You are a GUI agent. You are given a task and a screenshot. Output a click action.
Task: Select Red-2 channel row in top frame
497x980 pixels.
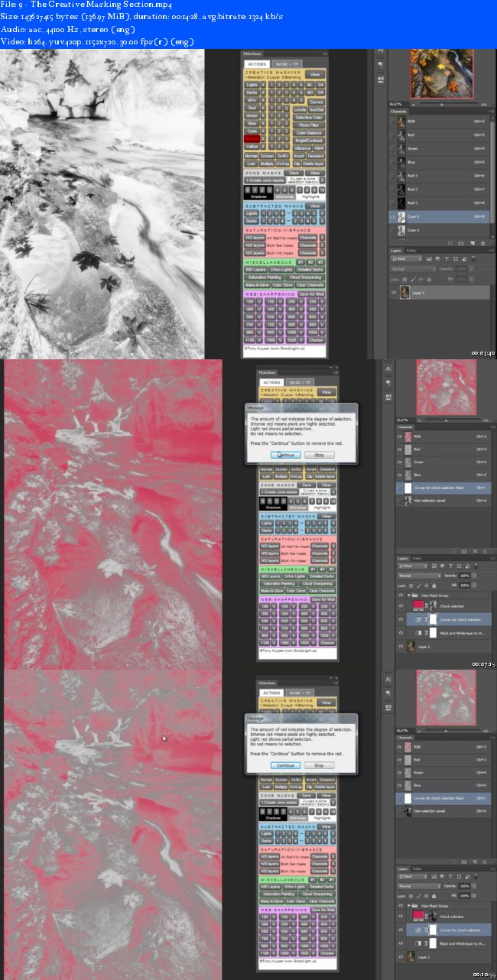(439, 190)
